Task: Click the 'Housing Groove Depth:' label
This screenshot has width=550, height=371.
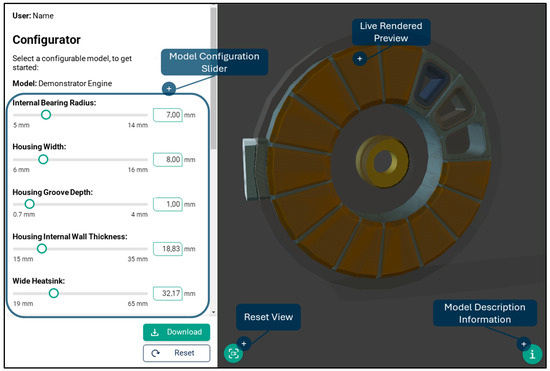Action: 52,192
